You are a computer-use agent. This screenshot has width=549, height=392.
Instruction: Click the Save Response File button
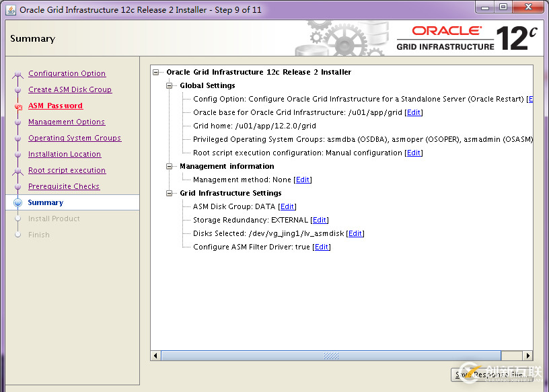[x=492, y=375]
